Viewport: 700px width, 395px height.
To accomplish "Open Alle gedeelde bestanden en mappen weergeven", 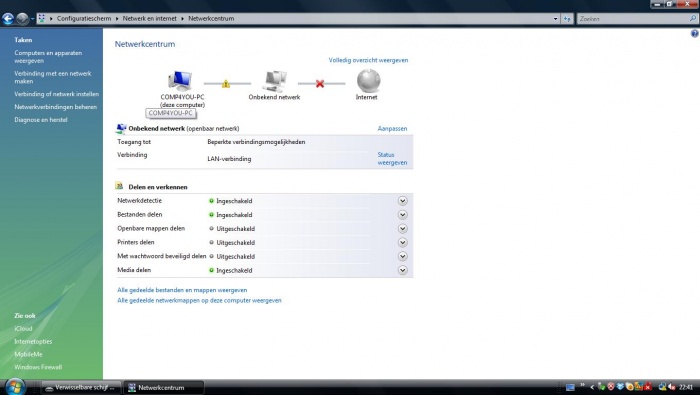I will pyautogui.click(x=182, y=290).
